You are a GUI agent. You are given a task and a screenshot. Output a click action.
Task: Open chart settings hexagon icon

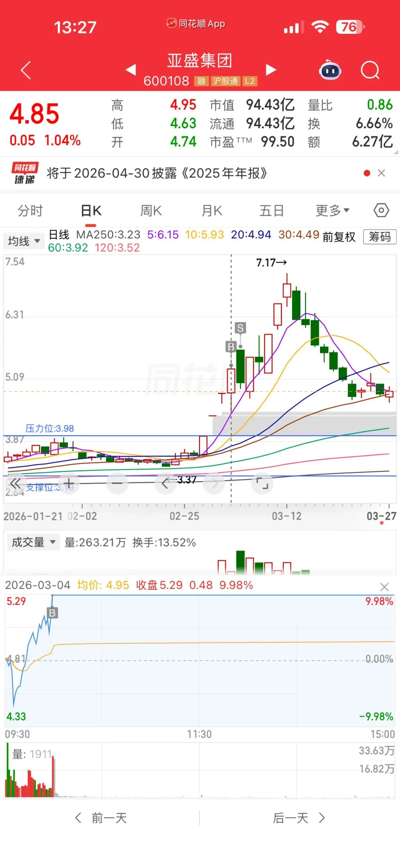pos(381,210)
